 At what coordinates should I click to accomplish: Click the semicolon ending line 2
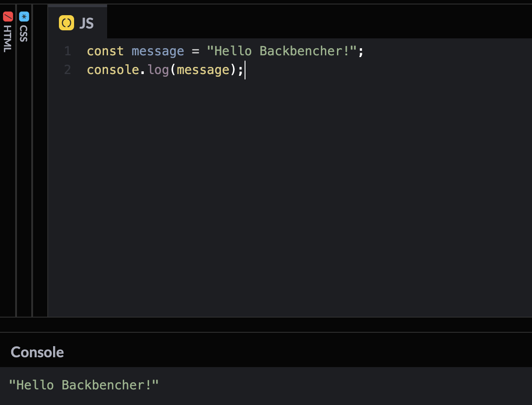point(240,70)
